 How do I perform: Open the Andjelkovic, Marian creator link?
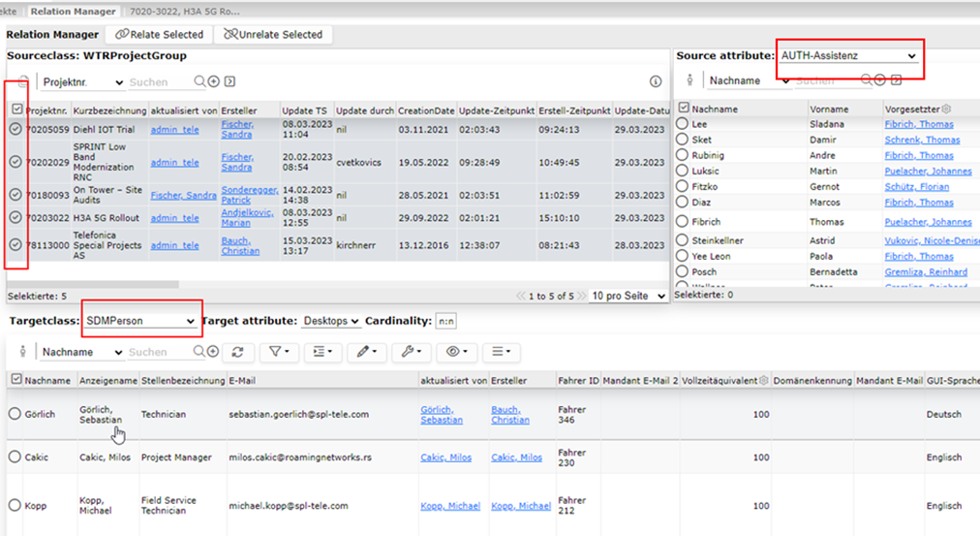[x=248, y=218]
